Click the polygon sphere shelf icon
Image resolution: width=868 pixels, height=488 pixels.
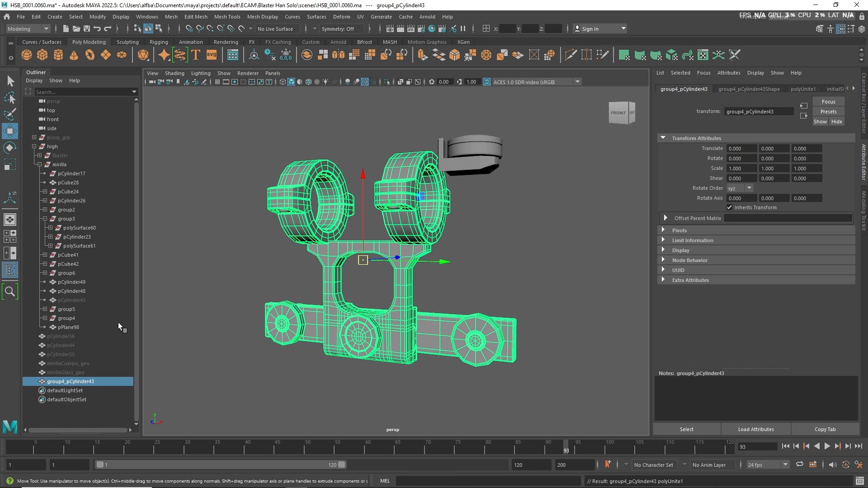(x=27, y=55)
